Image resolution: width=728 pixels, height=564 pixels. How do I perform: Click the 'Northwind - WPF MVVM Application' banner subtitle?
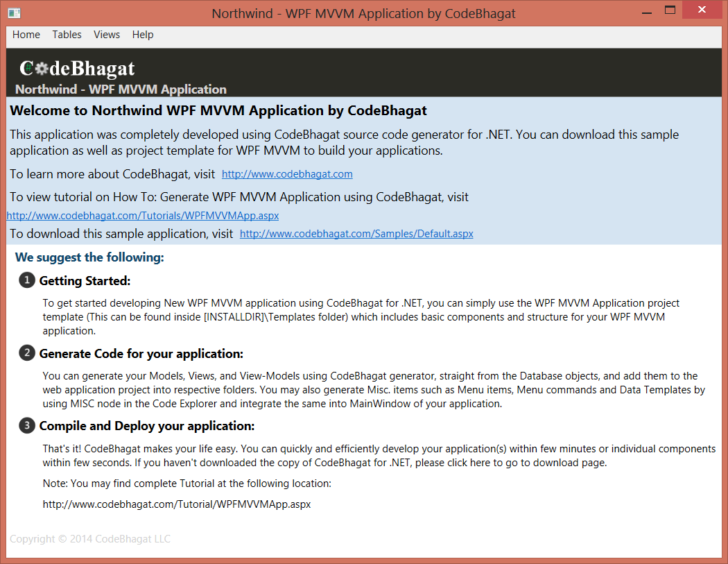coord(121,89)
